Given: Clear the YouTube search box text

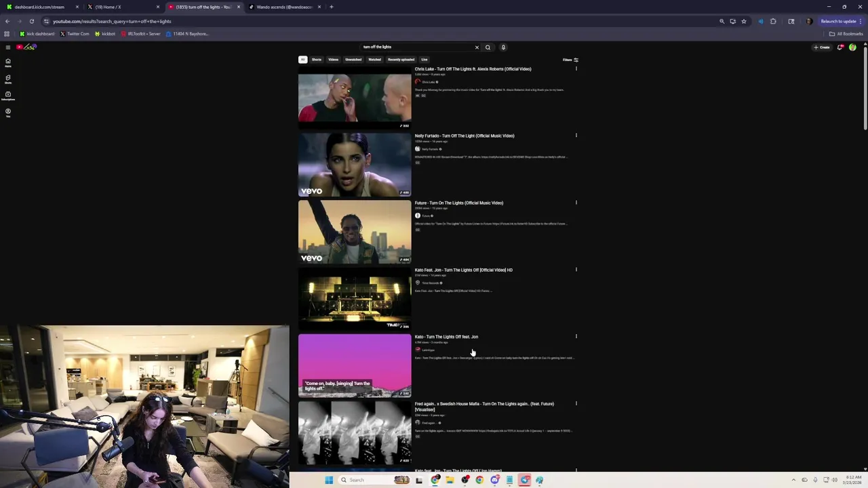Looking at the screenshot, I should [x=477, y=47].
